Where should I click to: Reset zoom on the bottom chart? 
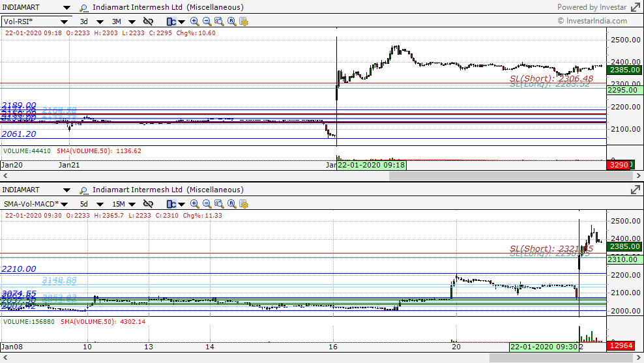pos(231,204)
